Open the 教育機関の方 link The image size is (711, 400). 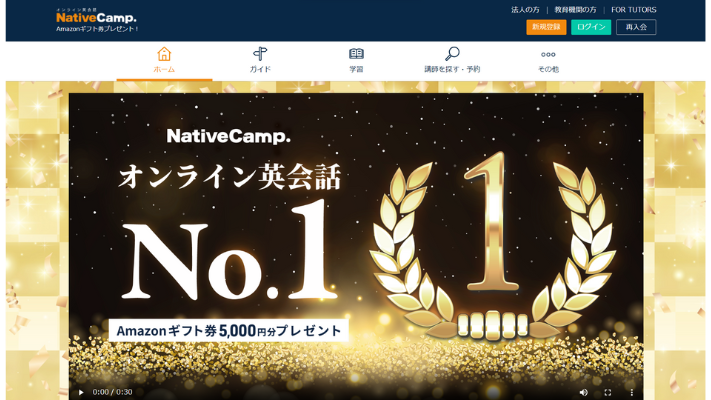tap(575, 10)
